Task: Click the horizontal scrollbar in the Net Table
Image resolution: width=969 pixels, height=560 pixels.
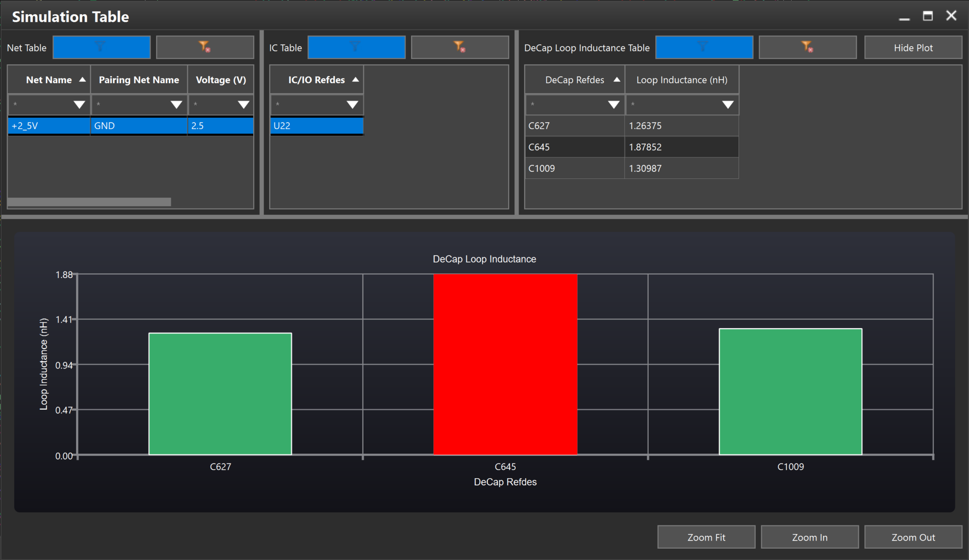Action: click(x=89, y=201)
